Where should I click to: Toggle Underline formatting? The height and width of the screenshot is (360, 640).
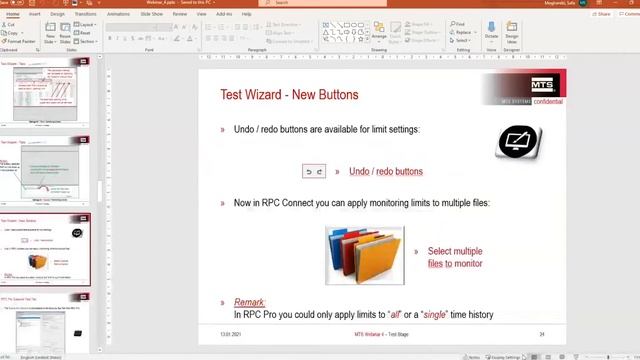point(125,38)
